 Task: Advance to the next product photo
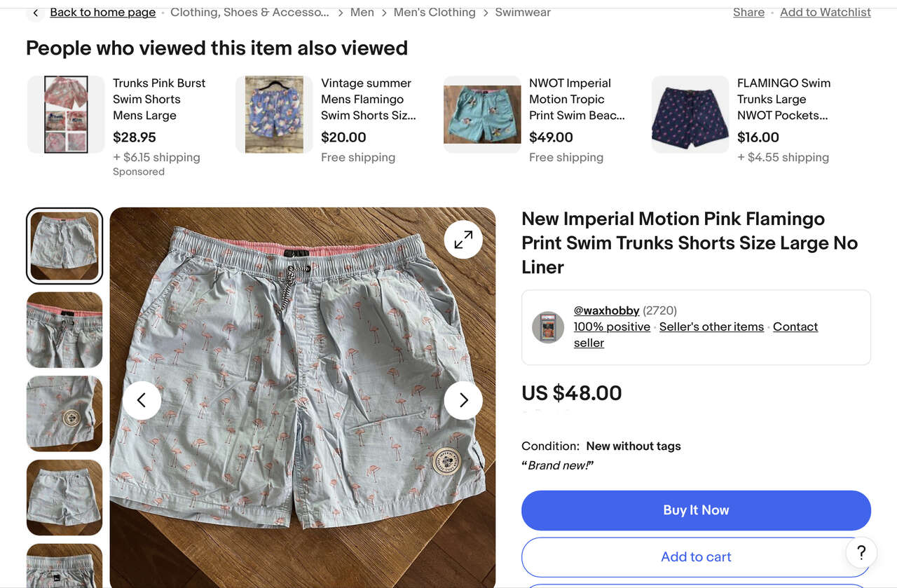pyautogui.click(x=463, y=400)
